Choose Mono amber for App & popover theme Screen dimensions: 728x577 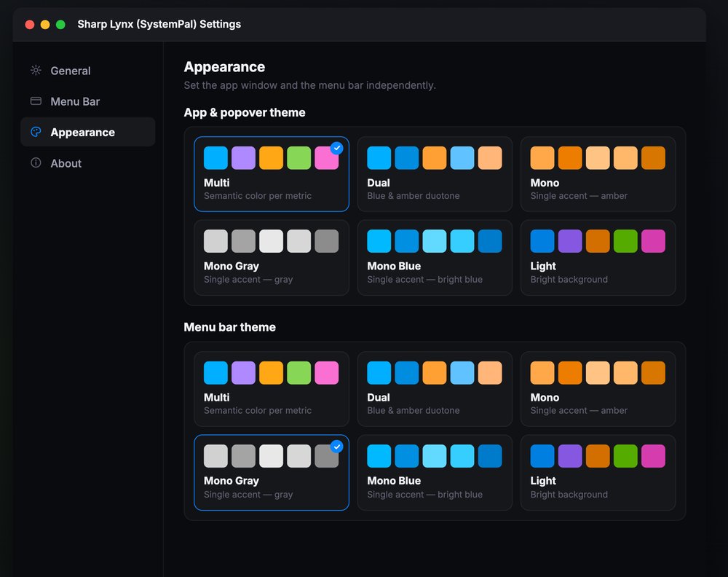click(598, 173)
